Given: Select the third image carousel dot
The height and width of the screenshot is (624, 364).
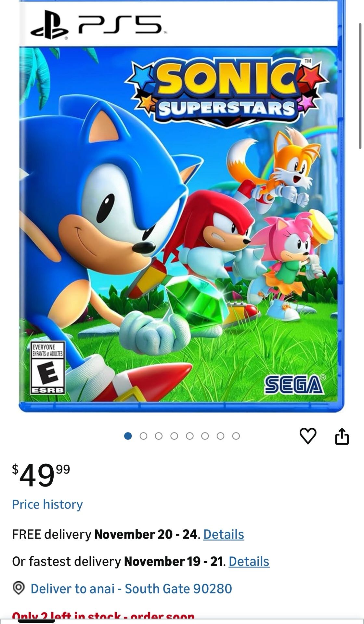Looking at the screenshot, I should click(159, 436).
